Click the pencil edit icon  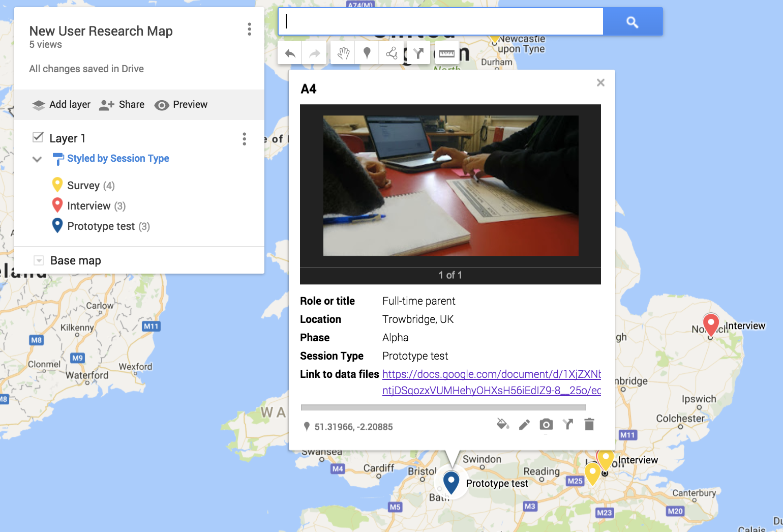click(x=524, y=425)
